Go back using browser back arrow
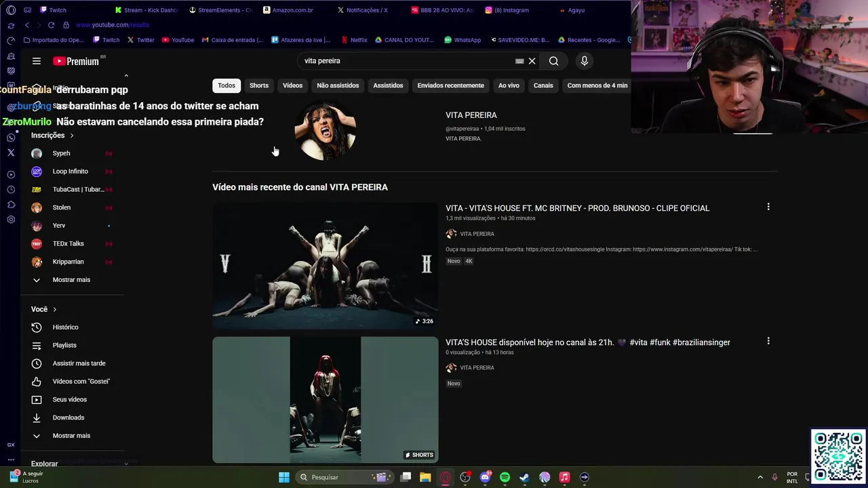Image resolution: width=868 pixels, height=488 pixels. pos(27,25)
